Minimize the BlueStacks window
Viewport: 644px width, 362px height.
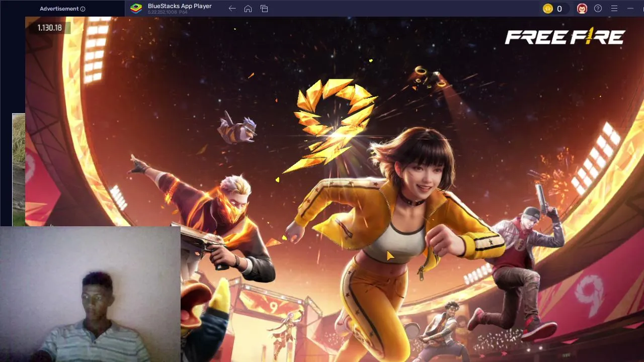pos(630,9)
